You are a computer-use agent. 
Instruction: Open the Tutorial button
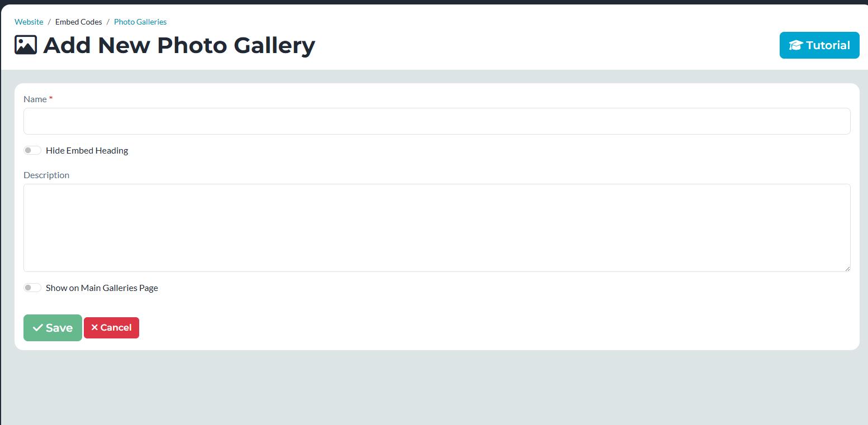pos(819,45)
